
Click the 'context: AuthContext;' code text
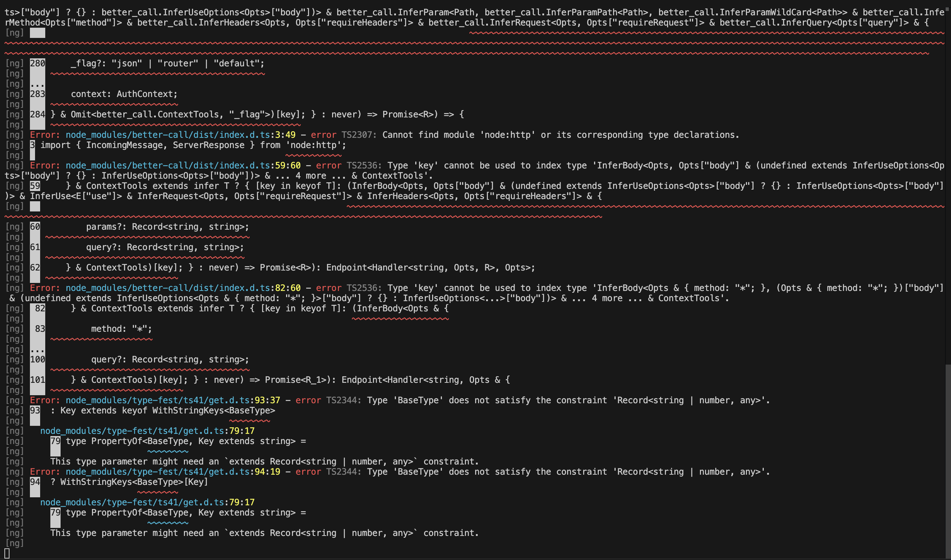[124, 94]
